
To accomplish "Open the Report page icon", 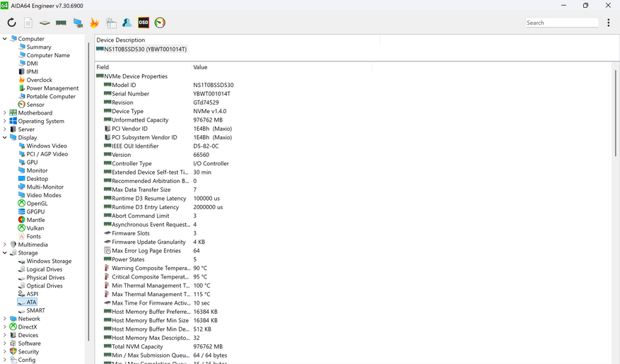I will coord(28,23).
